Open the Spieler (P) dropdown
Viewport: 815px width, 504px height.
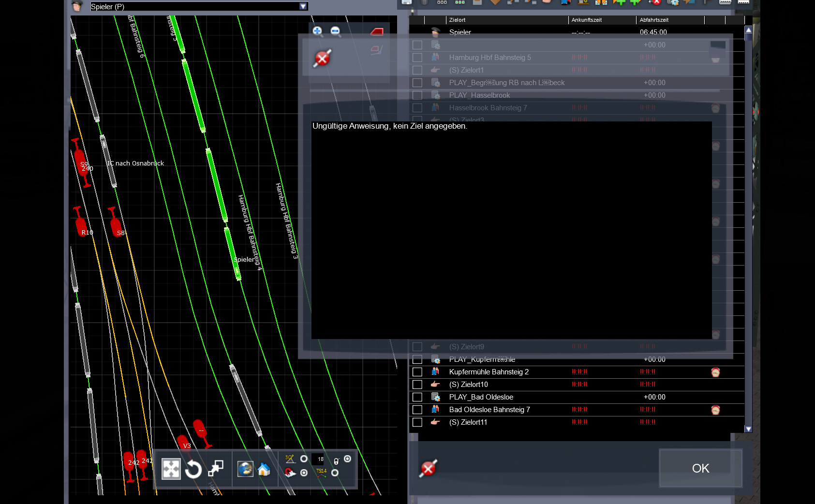pos(303,6)
